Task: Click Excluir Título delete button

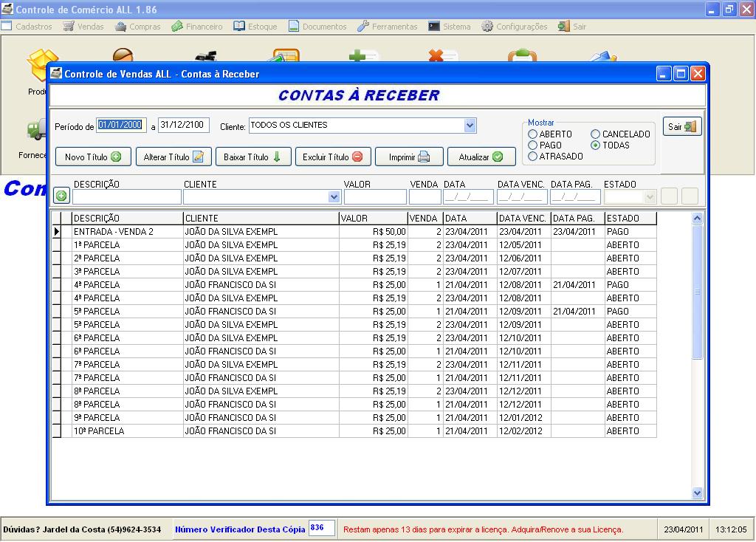Action: click(332, 157)
